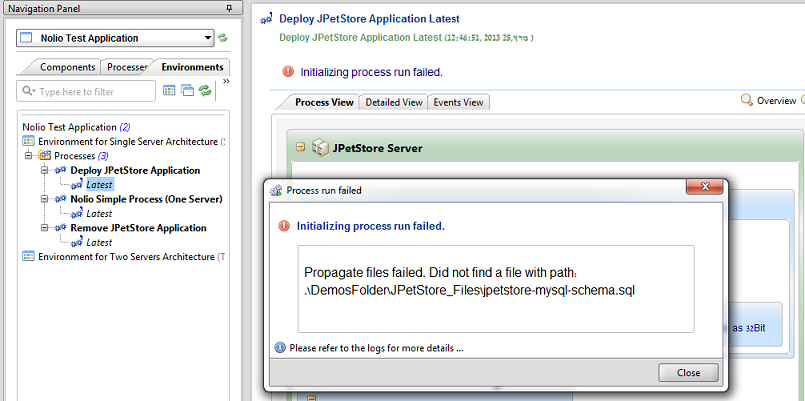Click the gear icon beside Remove JPetStore Application
The width and height of the screenshot is (805, 401).
click(61, 227)
